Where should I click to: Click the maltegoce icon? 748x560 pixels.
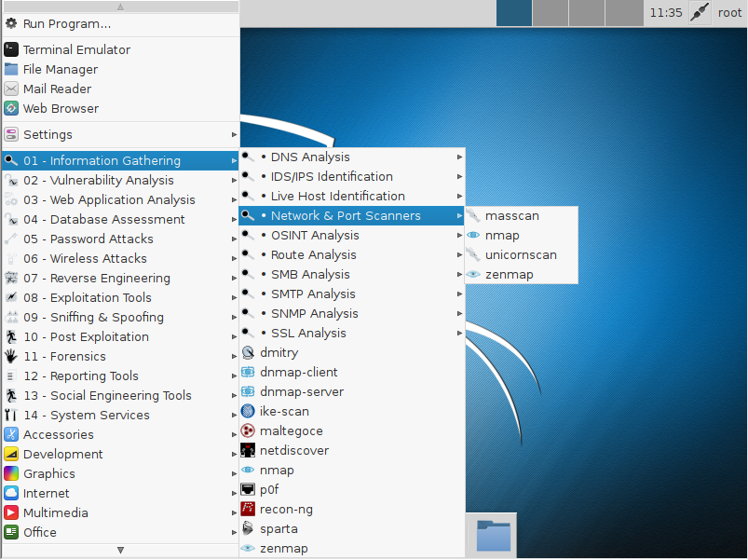248,430
